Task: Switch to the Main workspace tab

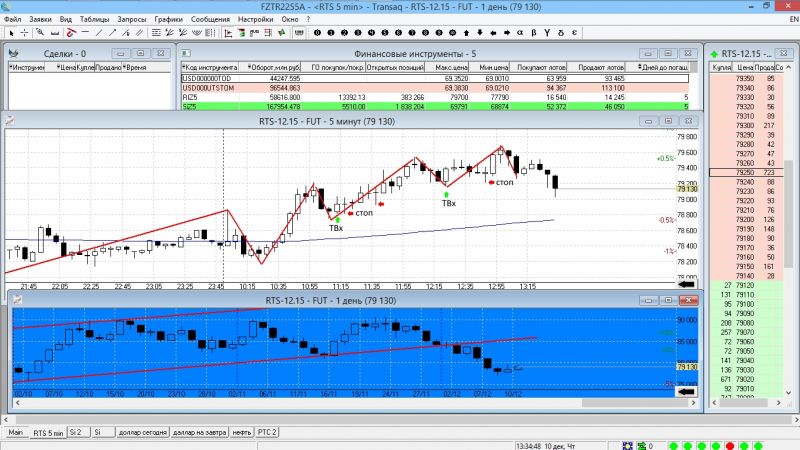Action: point(16,432)
